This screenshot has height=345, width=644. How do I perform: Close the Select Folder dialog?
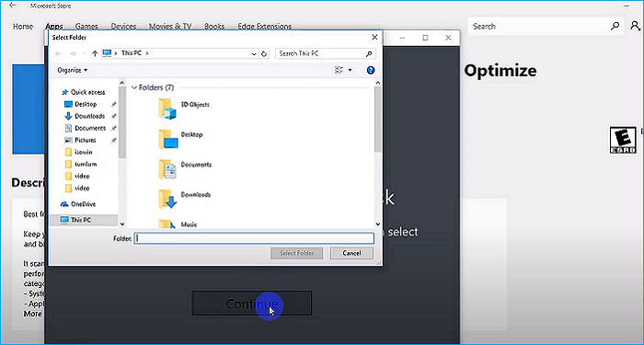pyautogui.click(x=374, y=38)
